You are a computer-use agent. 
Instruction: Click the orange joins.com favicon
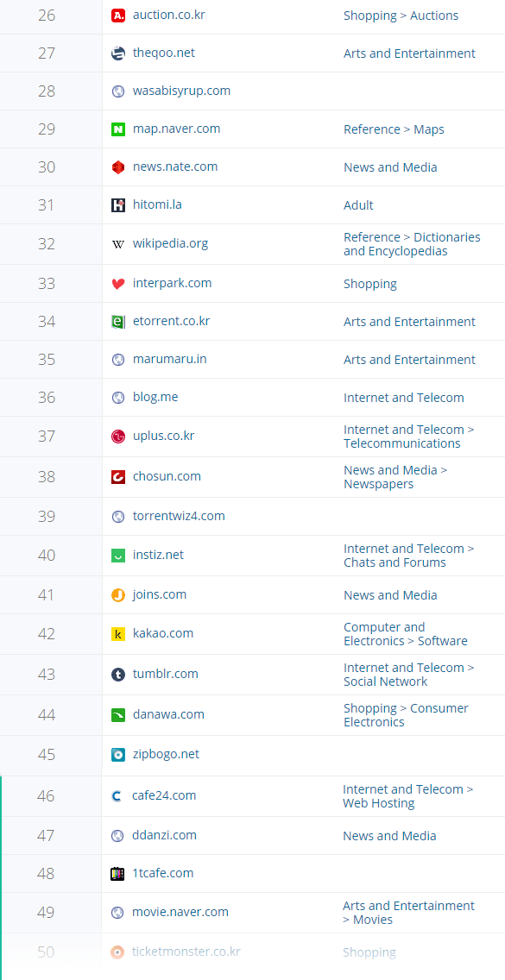(118, 595)
